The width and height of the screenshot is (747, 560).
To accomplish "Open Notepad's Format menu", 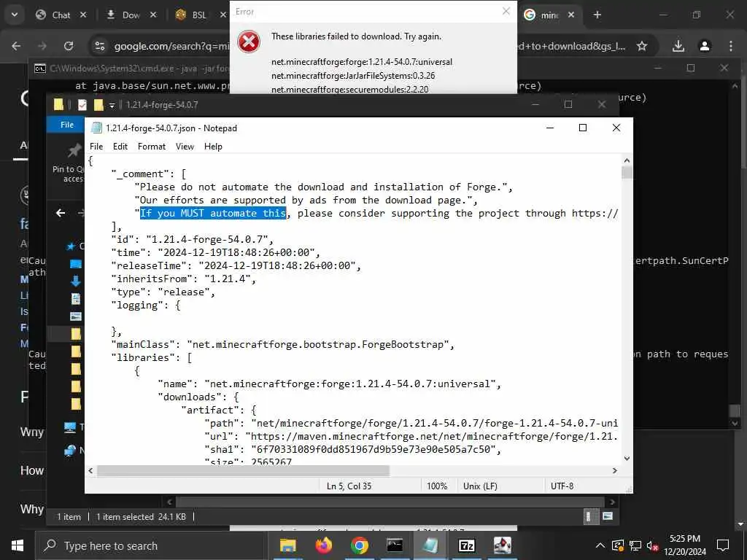I will (152, 147).
